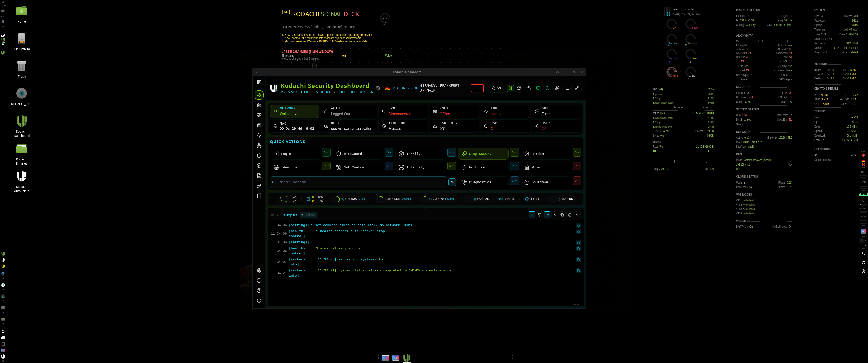Click the output filter funnel icon

coord(539,215)
